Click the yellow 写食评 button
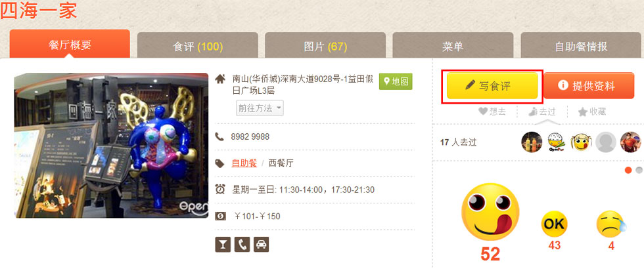Viewport: 644px width, 269px height. (x=492, y=86)
